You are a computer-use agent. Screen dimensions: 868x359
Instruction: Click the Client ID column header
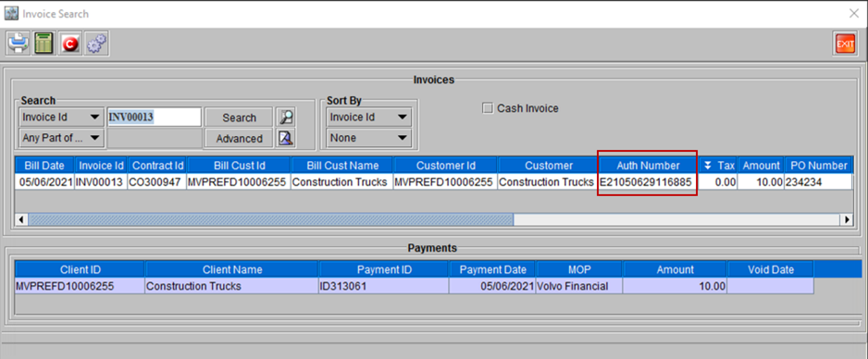(x=80, y=269)
